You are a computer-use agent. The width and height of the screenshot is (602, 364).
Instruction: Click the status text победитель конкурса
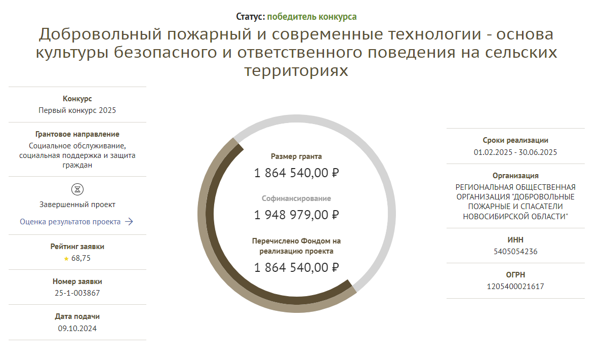pos(312,17)
